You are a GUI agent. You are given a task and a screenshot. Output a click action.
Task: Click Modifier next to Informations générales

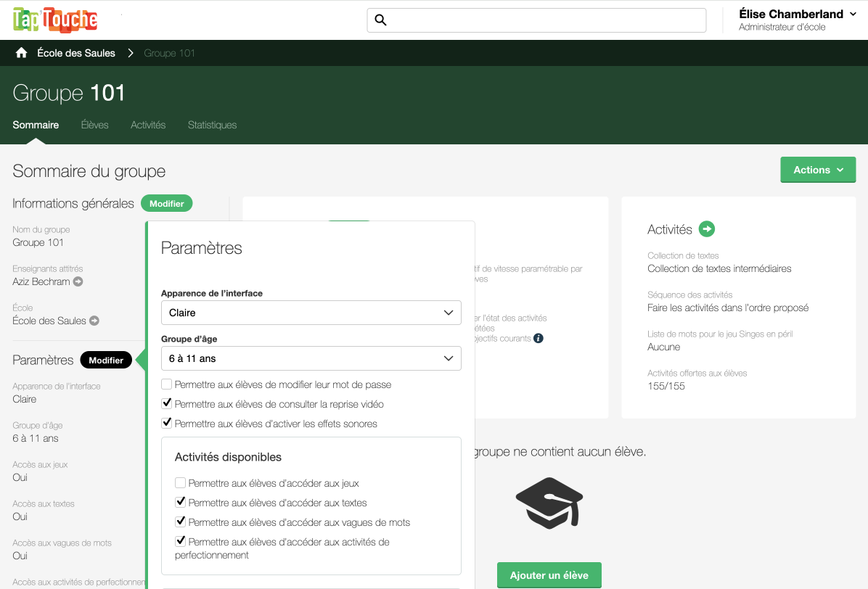(166, 204)
